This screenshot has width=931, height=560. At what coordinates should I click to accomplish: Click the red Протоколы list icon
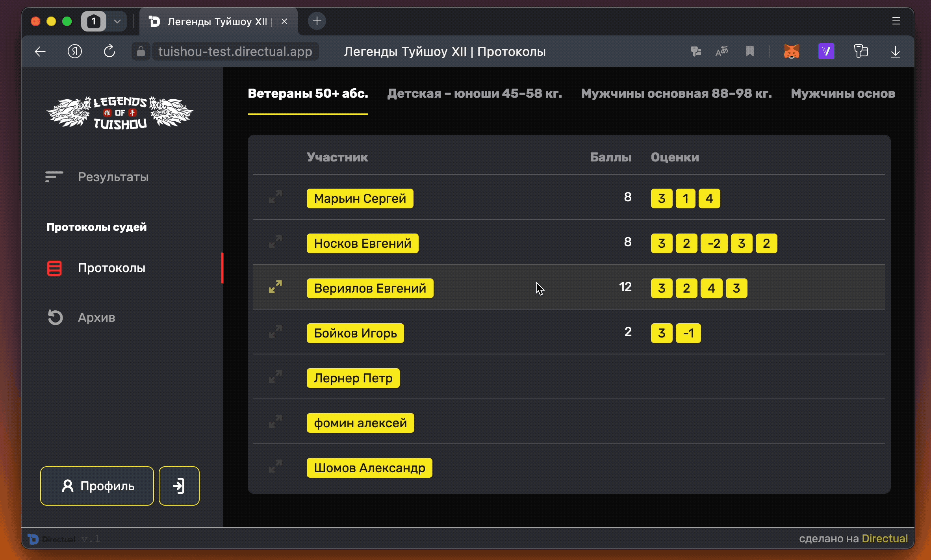[x=54, y=268]
